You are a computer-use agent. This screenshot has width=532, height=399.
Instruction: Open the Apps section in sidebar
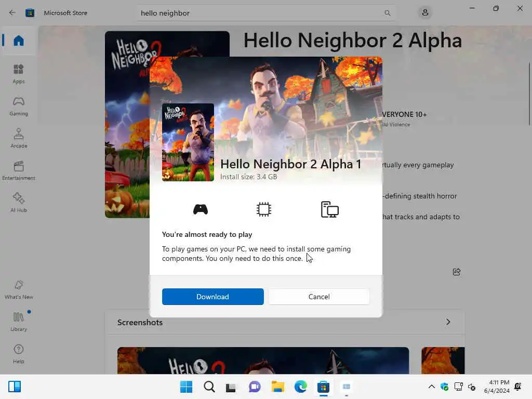click(18, 74)
